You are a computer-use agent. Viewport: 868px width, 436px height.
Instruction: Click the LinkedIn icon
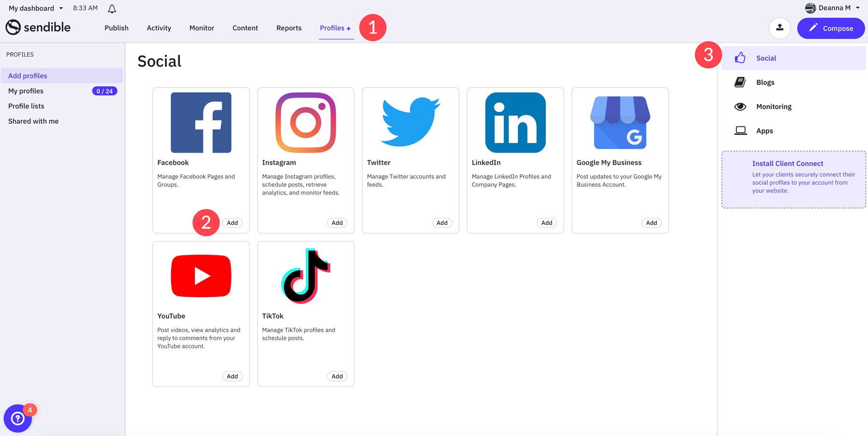(515, 122)
